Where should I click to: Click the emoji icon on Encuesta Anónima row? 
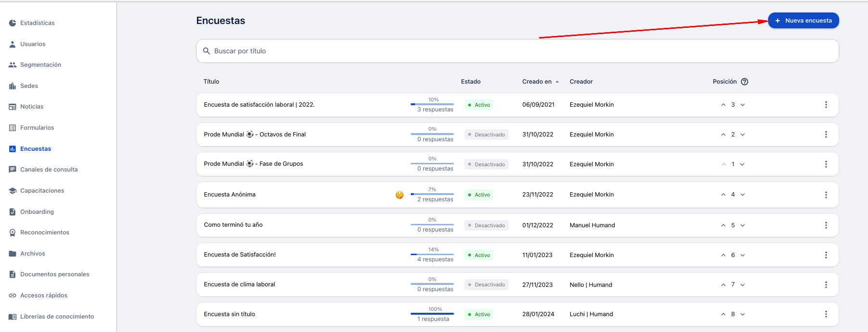(x=400, y=195)
